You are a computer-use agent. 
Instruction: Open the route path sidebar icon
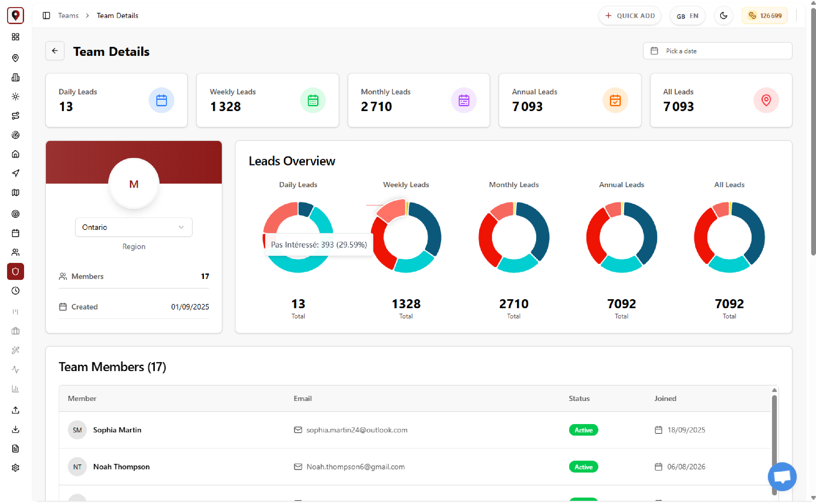(x=15, y=116)
